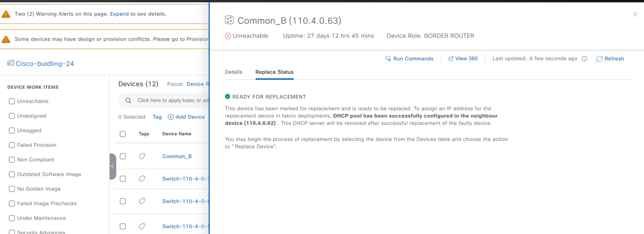644x234 pixels.
Task: Open the Switch-110-4-0-3 device link
Action: 185,179
